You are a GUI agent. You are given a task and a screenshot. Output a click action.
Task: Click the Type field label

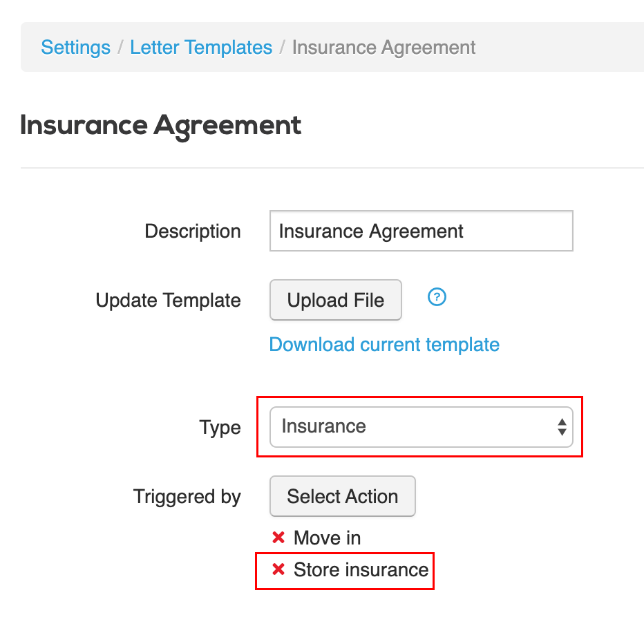pos(220,428)
